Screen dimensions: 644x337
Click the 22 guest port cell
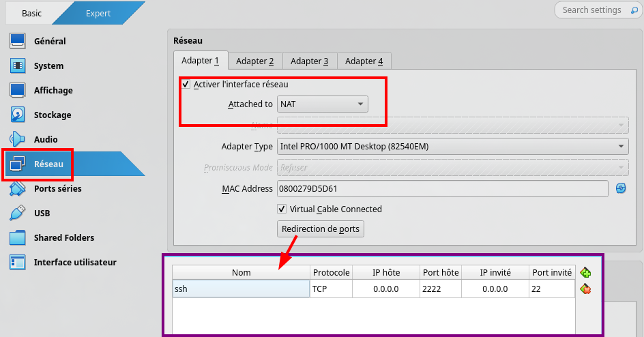tap(552, 289)
